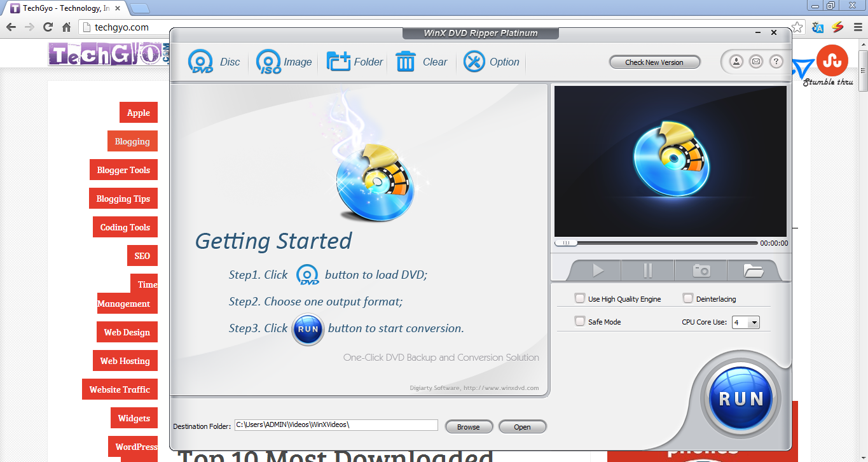Open the Time Management category
868x462 pixels.
[127, 294]
